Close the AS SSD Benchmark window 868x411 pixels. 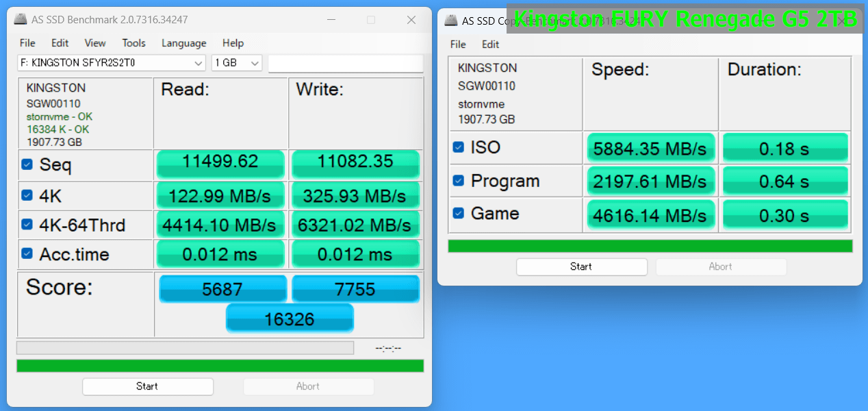click(x=411, y=20)
